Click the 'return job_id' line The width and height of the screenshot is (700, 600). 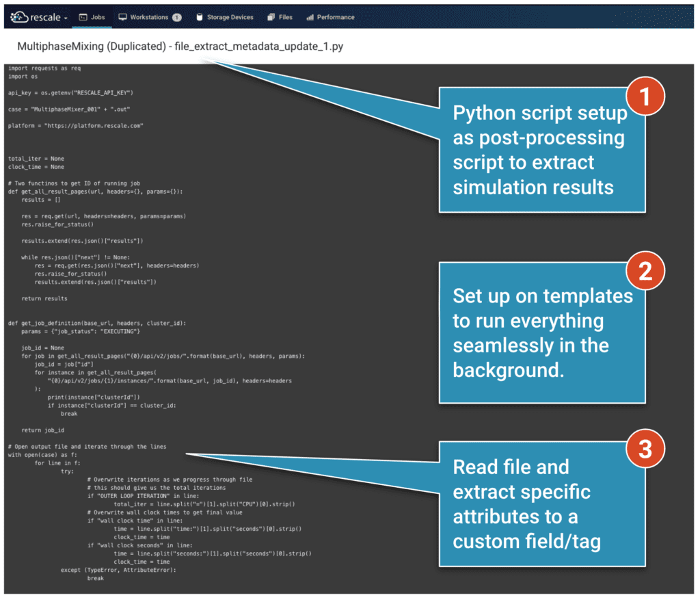click(42, 431)
